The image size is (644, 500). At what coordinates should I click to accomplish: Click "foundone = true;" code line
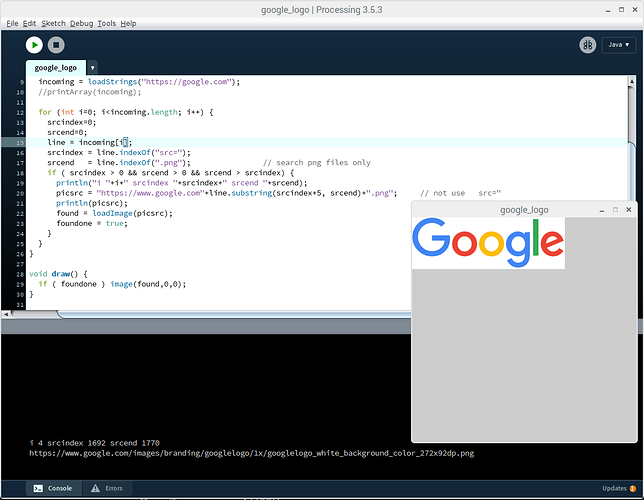coord(92,224)
